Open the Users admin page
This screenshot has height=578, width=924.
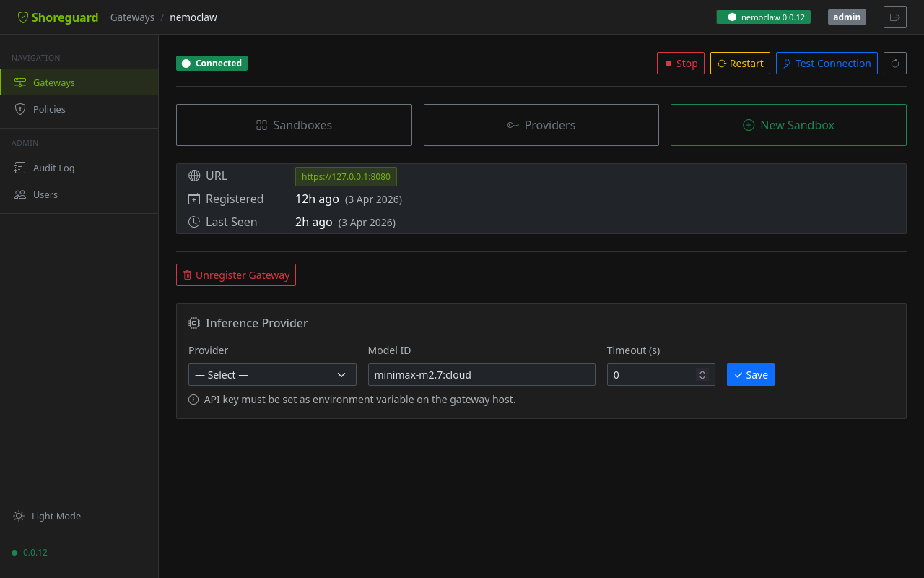pyautogui.click(x=45, y=194)
